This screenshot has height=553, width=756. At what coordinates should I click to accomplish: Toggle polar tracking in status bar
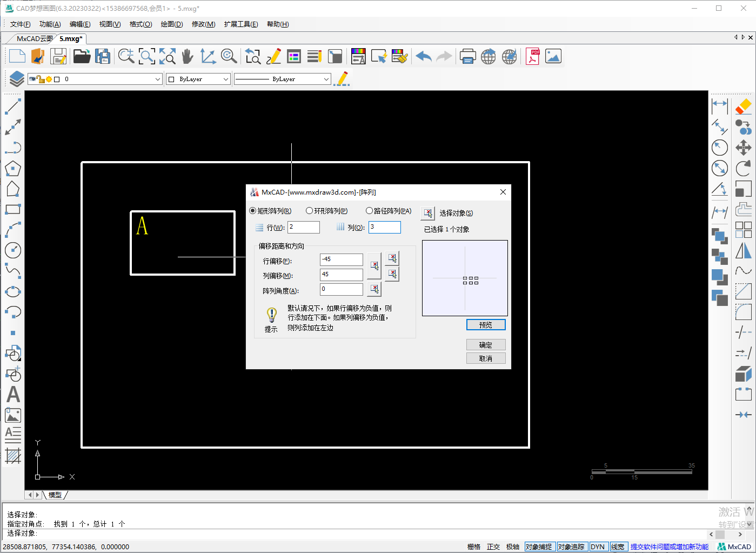(513, 547)
